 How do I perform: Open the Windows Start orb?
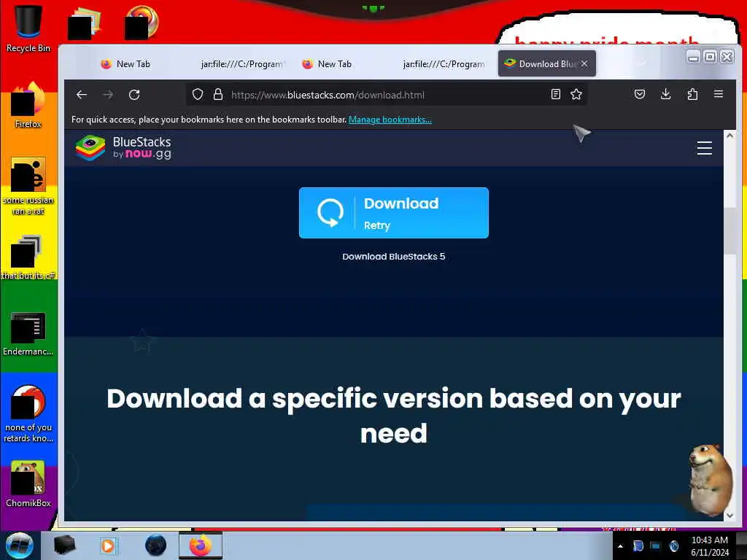(20, 545)
